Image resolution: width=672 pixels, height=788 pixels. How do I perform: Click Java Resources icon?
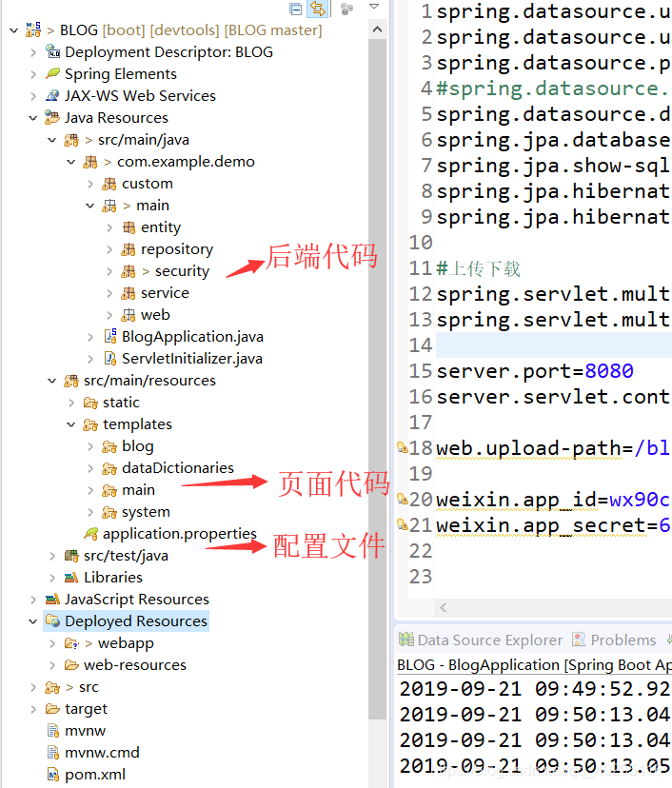(52, 118)
